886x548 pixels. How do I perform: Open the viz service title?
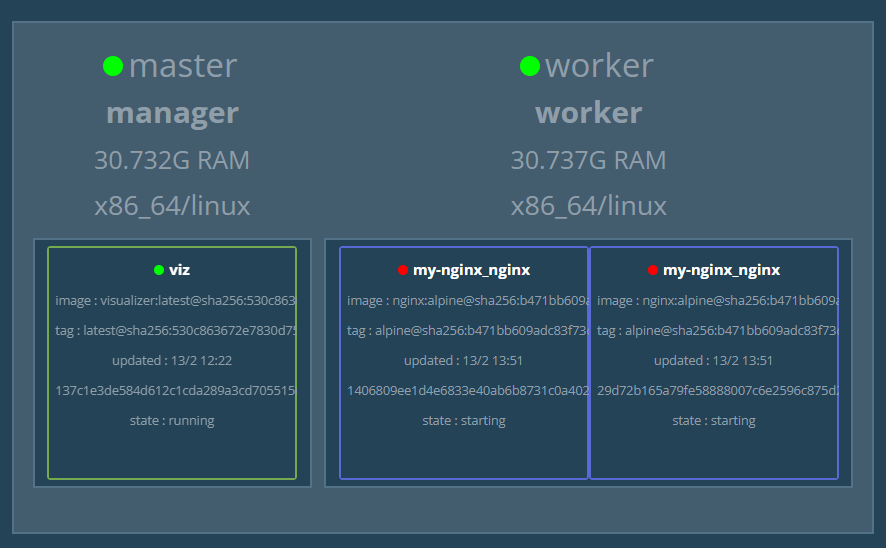pyautogui.click(x=180, y=270)
